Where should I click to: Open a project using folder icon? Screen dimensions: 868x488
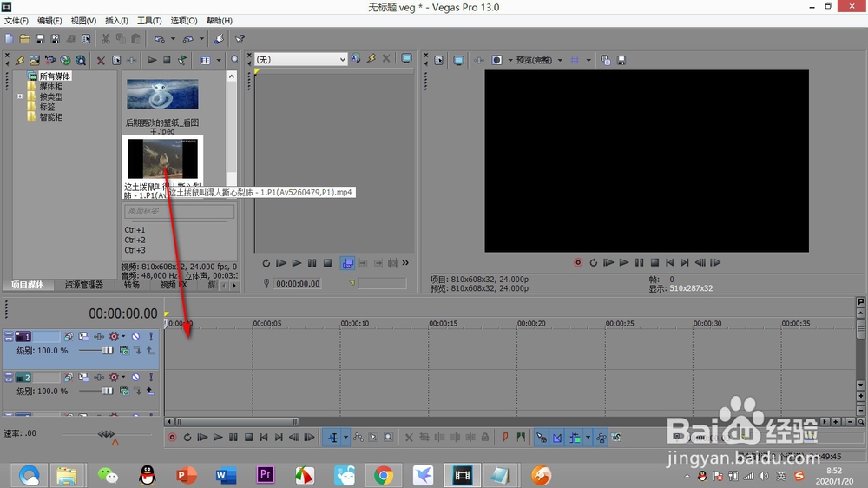[x=24, y=39]
